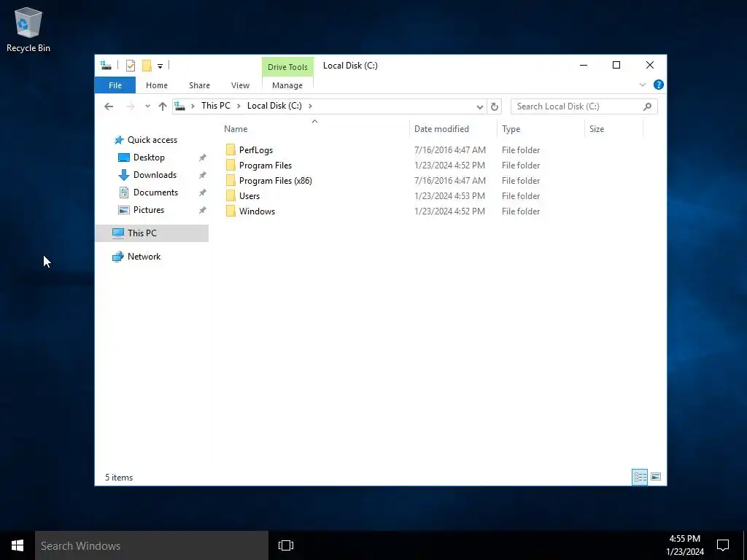Go back with the Back arrow
Image resolution: width=747 pixels, height=560 pixels.
pyautogui.click(x=109, y=106)
